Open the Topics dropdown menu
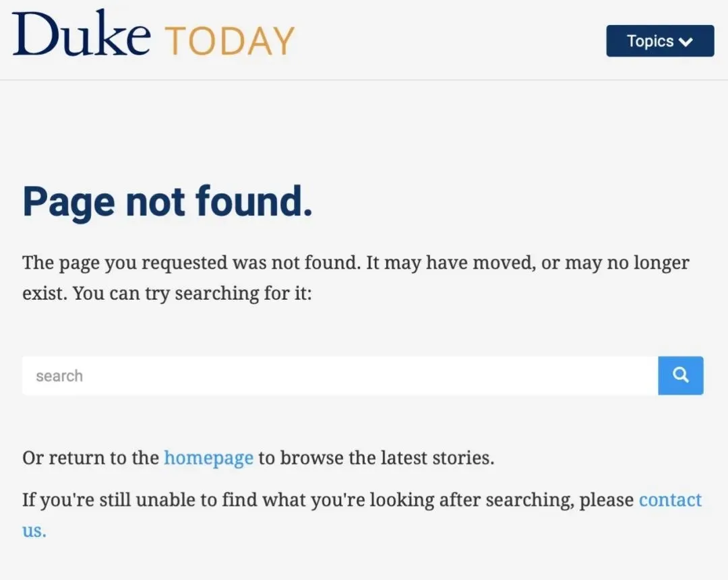This screenshot has width=728, height=580. (660, 41)
